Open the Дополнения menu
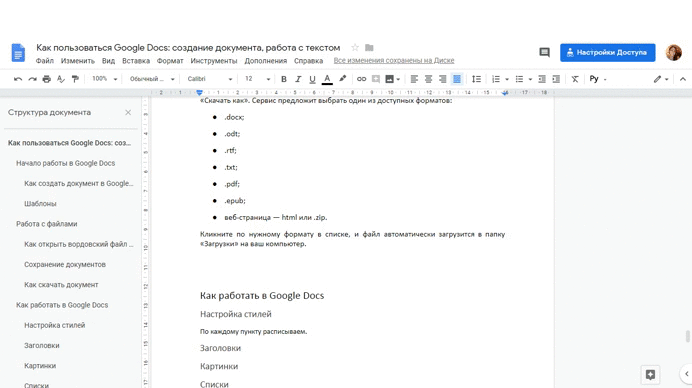Image resolution: width=692 pixels, height=388 pixels. click(266, 61)
